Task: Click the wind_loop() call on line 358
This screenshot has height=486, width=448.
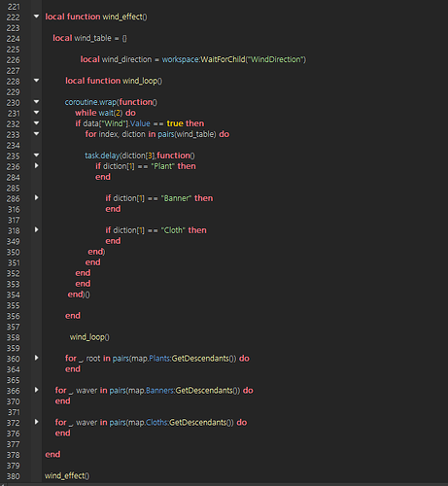Action: pyautogui.click(x=89, y=337)
